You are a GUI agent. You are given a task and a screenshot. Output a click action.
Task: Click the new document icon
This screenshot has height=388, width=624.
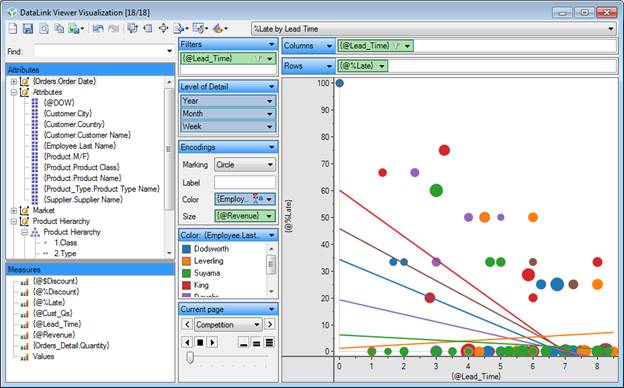pyautogui.click(x=13, y=29)
